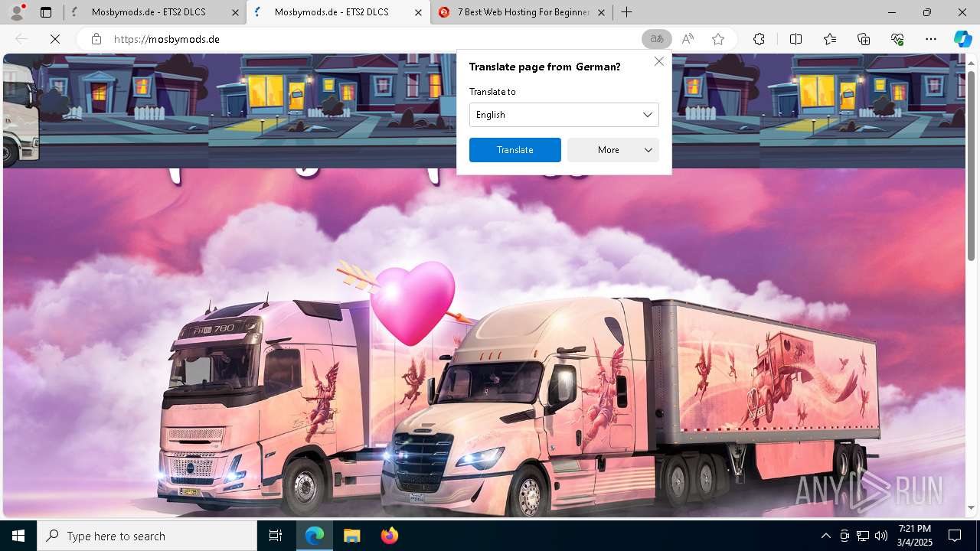Viewport: 980px width, 551px height.
Task: Open Settings and more menu
Action: [931, 39]
